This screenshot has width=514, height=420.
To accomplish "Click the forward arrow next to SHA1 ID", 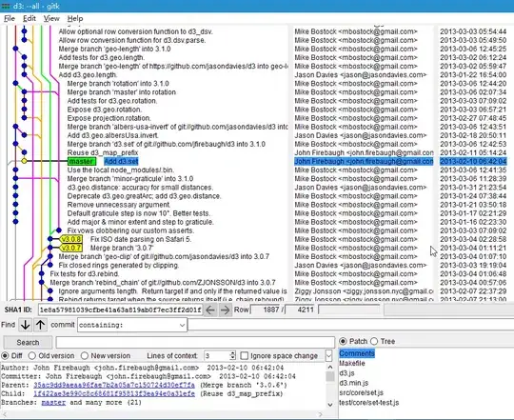I will (225, 310).
